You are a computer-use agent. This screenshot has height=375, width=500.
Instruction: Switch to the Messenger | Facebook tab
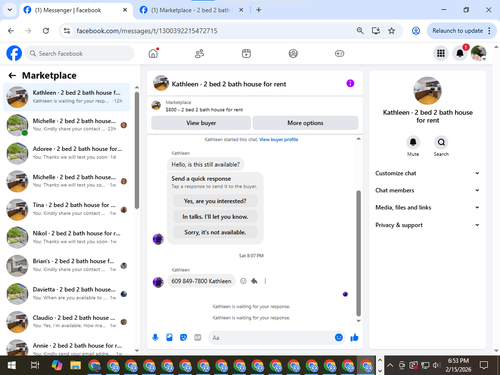(75, 10)
